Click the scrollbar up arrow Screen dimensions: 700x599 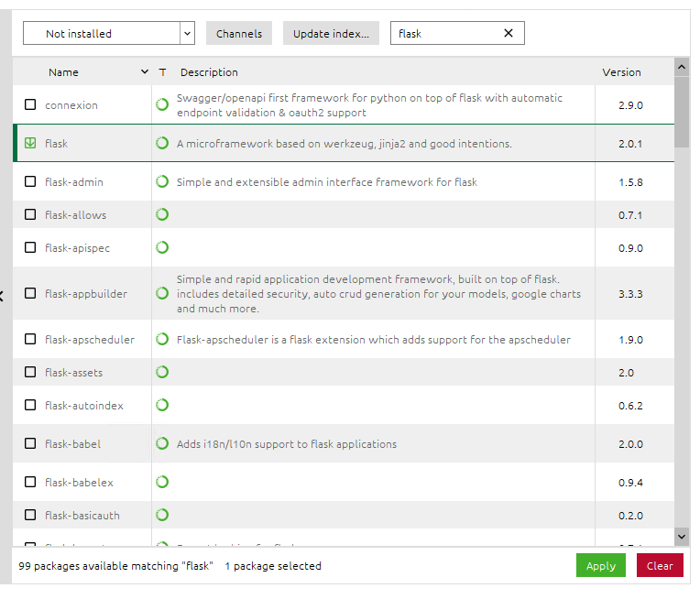[x=682, y=68]
